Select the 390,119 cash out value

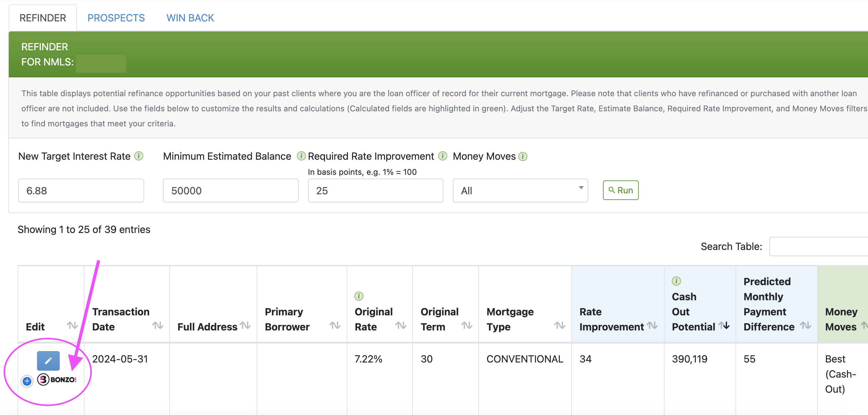pyautogui.click(x=690, y=359)
